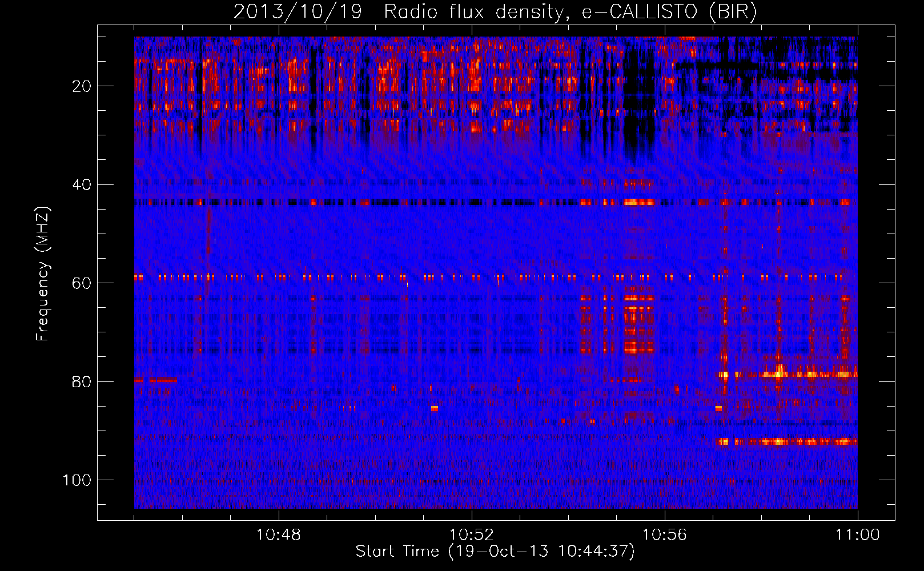Image resolution: width=924 pixels, height=571 pixels.
Task: Click the 'Frequency (MHZ)' axis label
Action: (43, 274)
